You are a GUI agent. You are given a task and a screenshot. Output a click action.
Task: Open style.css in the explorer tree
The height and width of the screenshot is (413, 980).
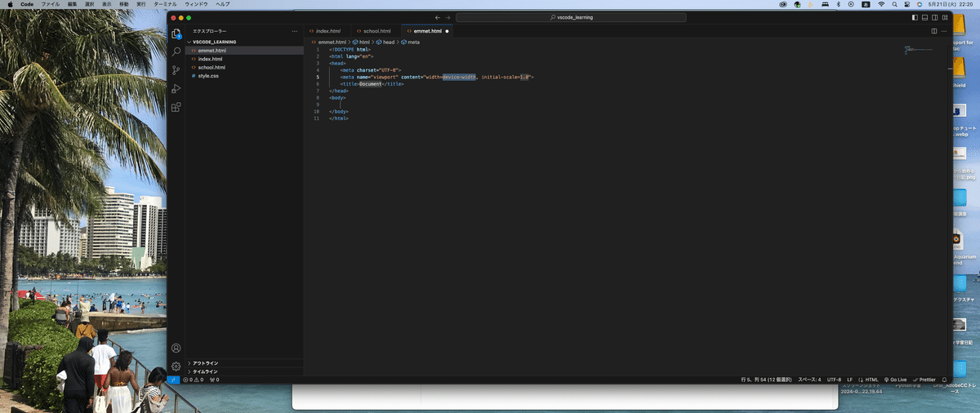tap(244, 76)
